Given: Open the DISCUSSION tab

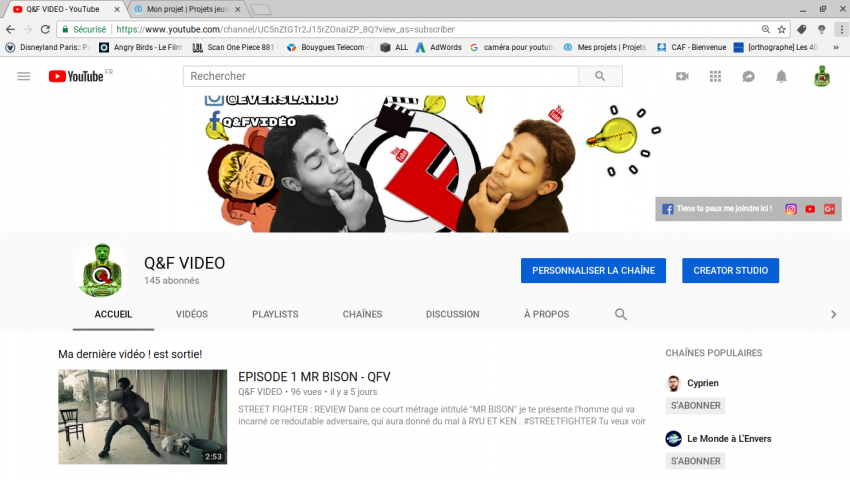Looking at the screenshot, I should (x=453, y=315).
